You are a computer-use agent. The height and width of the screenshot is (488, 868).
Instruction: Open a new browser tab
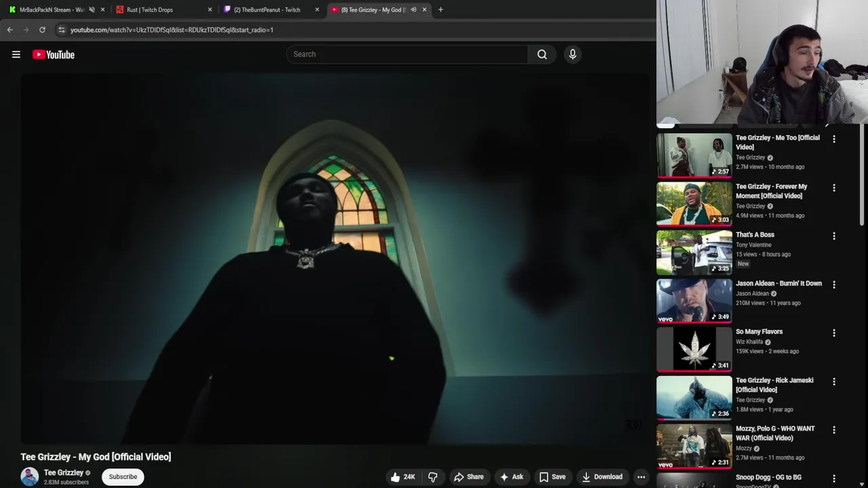pos(441,9)
